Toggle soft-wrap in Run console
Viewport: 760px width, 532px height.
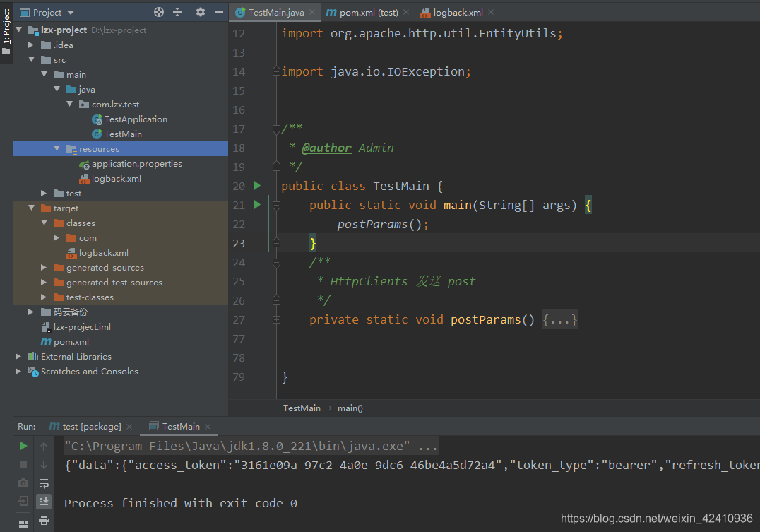tap(44, 483)
